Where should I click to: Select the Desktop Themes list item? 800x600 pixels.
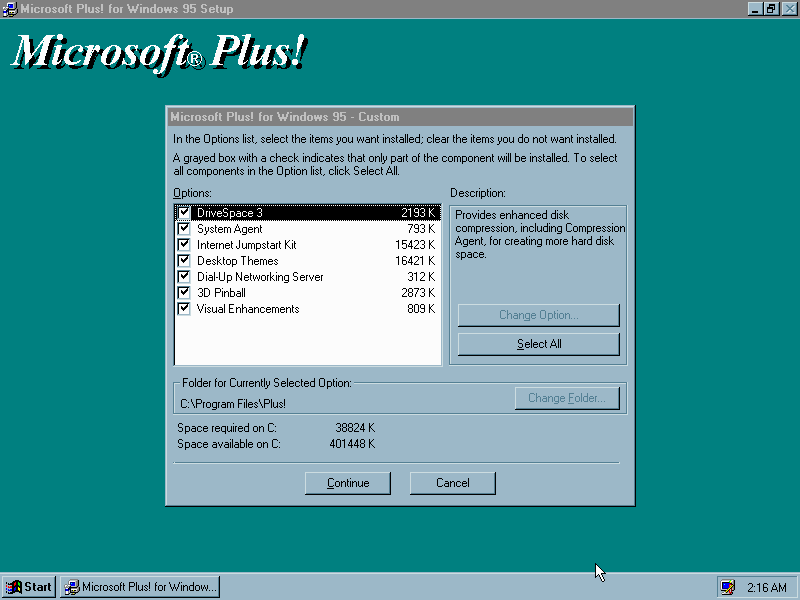pos(308,261)
